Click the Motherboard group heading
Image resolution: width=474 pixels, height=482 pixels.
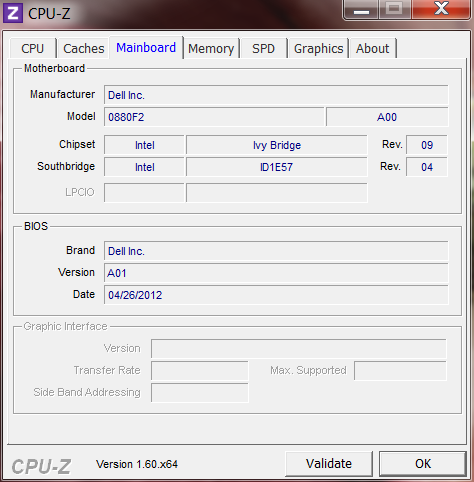(55, 68)
